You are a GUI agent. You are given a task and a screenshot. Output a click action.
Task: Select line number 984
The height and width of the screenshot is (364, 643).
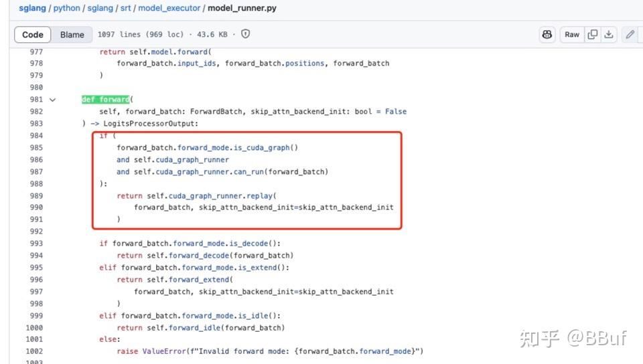[x=35, y=136]
